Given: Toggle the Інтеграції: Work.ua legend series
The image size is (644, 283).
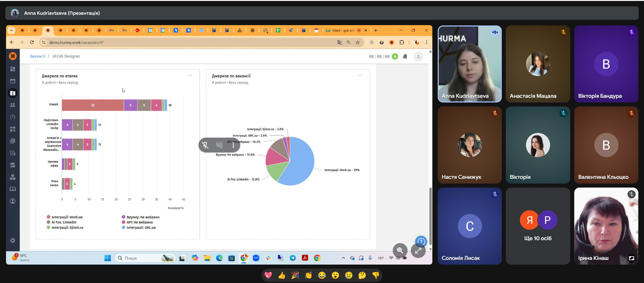Looking at the screenshot, I should 67,217.
